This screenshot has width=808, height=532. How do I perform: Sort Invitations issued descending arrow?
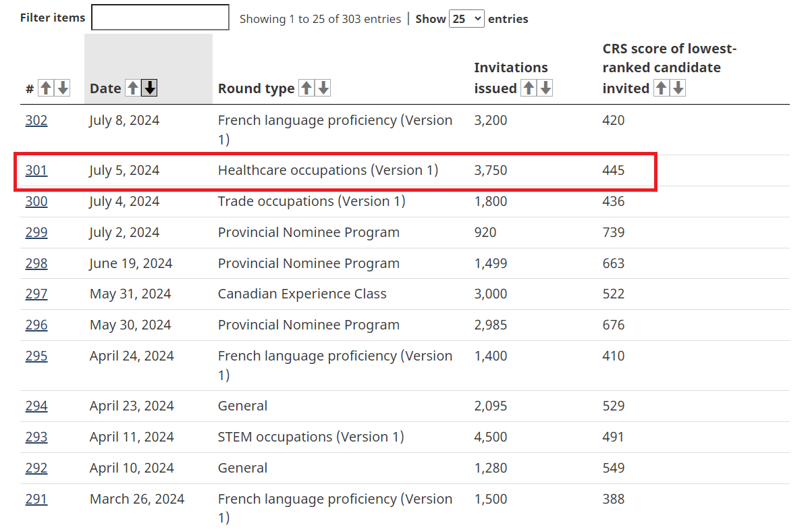pyautogui.click(x=545, y=88)
